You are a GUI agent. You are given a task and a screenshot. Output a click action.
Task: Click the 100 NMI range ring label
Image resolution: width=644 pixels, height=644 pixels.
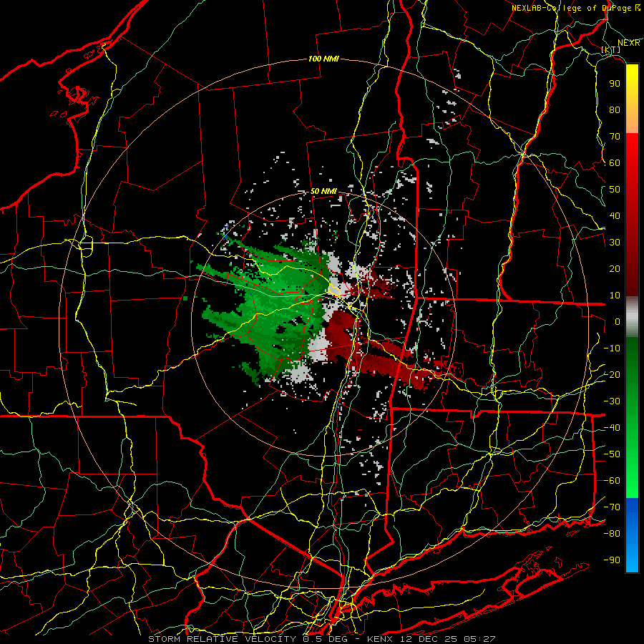pos(323,59)
